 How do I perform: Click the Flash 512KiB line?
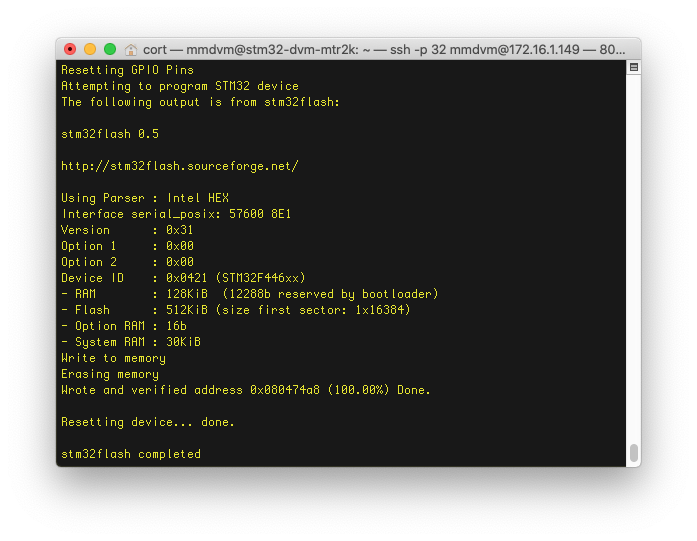coord(236,310)
